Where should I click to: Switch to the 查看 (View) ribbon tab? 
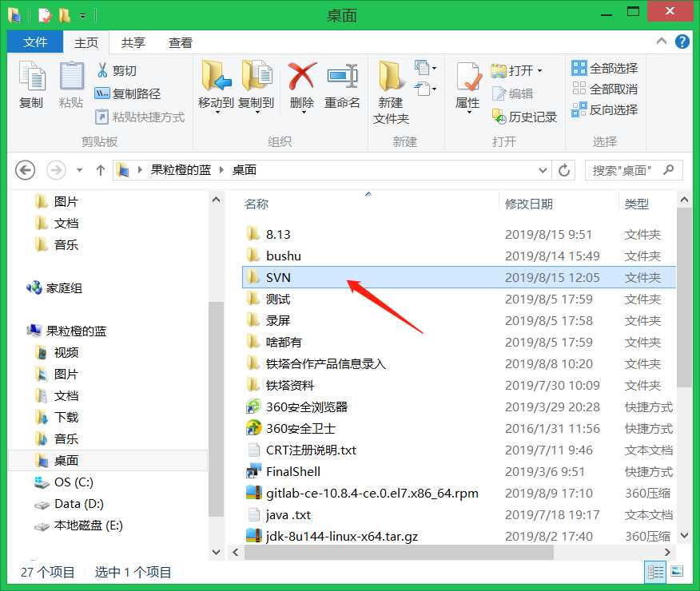[180, 42]
